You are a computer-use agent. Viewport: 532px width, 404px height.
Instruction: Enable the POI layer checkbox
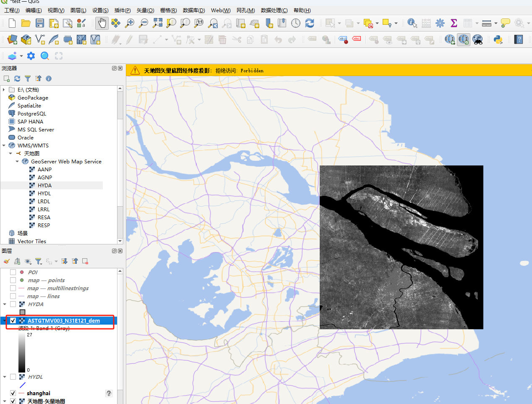tap(13, 272)
